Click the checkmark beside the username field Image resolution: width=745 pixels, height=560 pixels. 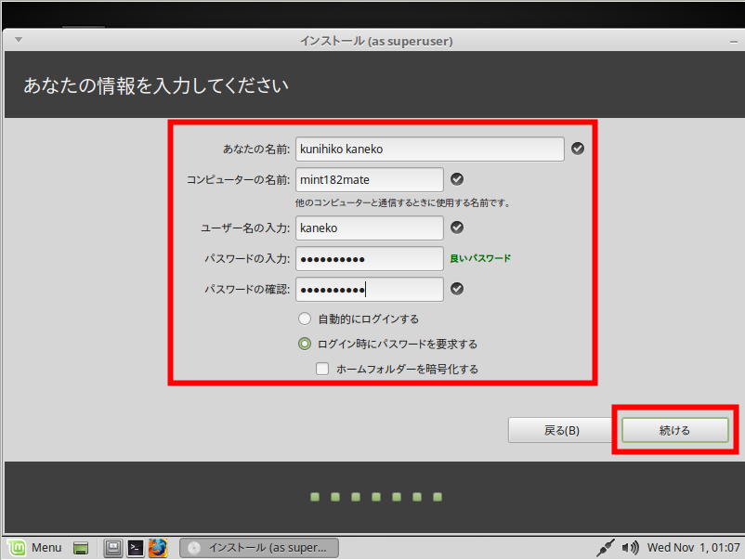click(457, 228)
